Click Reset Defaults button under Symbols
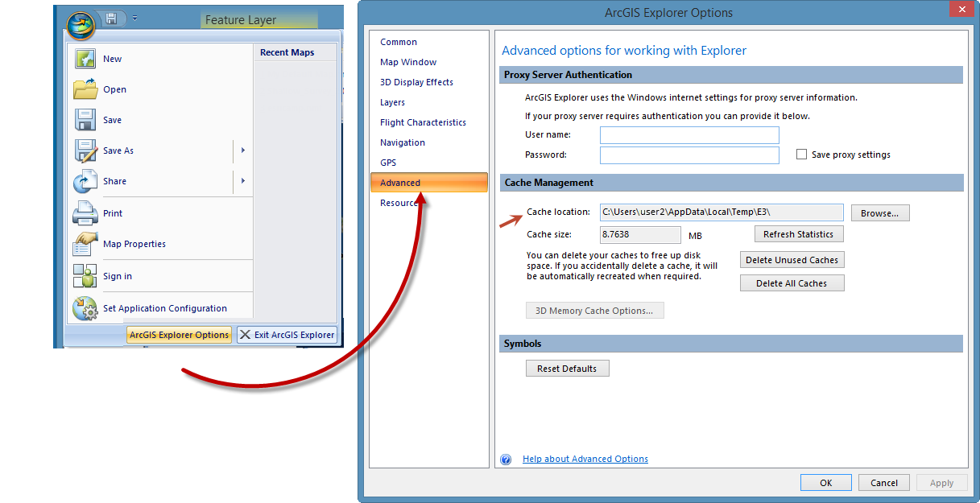Image resolution: width=980 pixels, height=503 pixels. click(568, 369)
